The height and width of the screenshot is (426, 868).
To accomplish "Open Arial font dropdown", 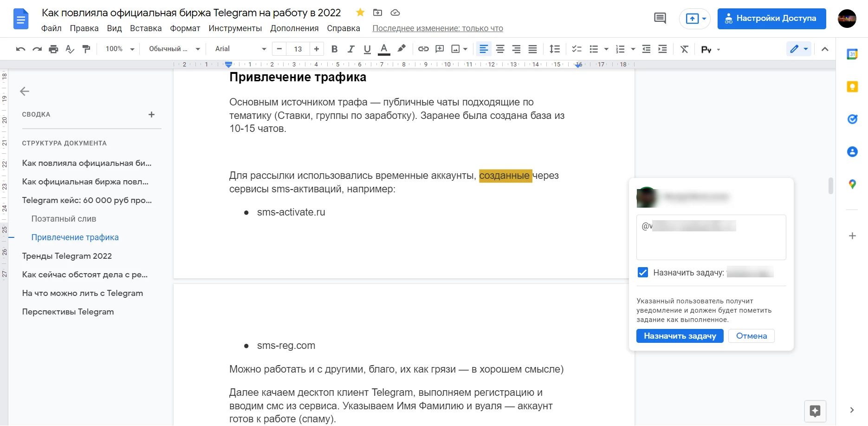I will point(240,49).
